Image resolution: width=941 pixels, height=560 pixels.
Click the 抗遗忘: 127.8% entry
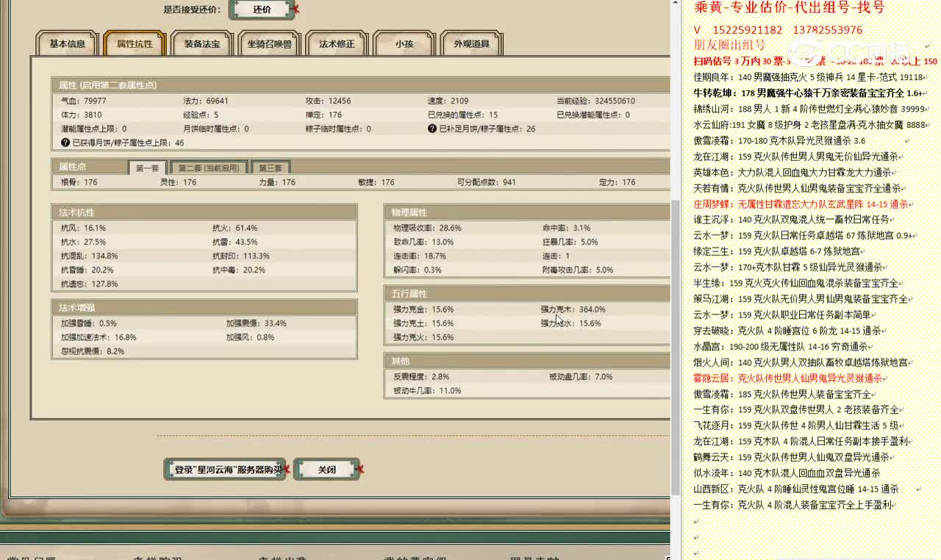[89, 284]
